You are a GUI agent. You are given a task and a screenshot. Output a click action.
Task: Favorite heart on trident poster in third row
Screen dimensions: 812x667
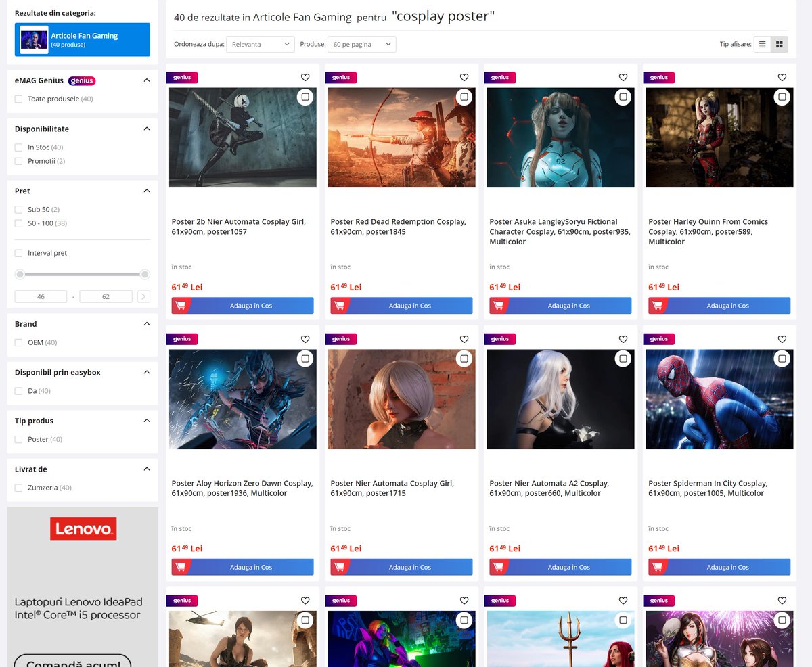(x=623, y=601)
